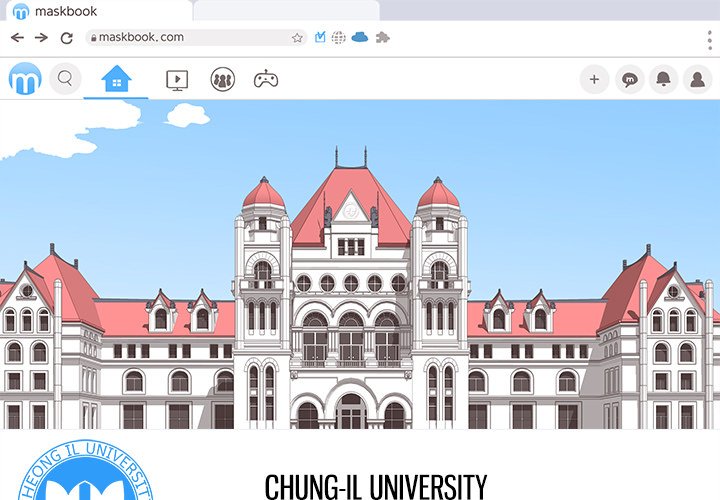Open the Groups people icon
This screenshot has height=500, width=720.
(x=222, y=80)
